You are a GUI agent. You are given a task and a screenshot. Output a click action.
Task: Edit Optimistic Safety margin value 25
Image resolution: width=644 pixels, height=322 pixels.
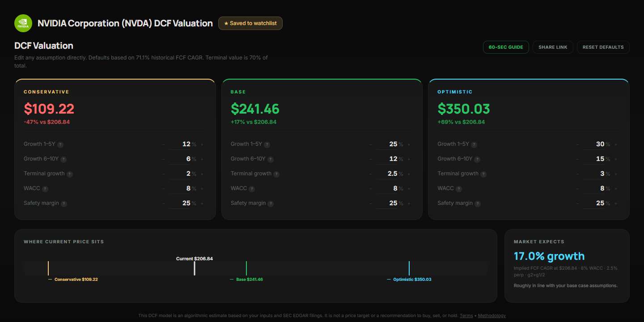(594, 203)
